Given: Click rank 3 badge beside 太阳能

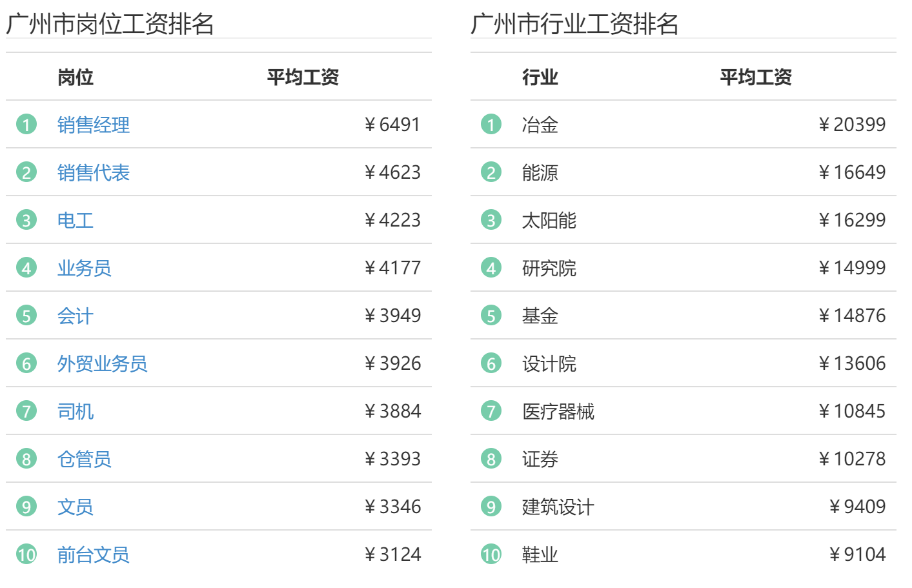Looking at the screenshot, I should [491, 220].
